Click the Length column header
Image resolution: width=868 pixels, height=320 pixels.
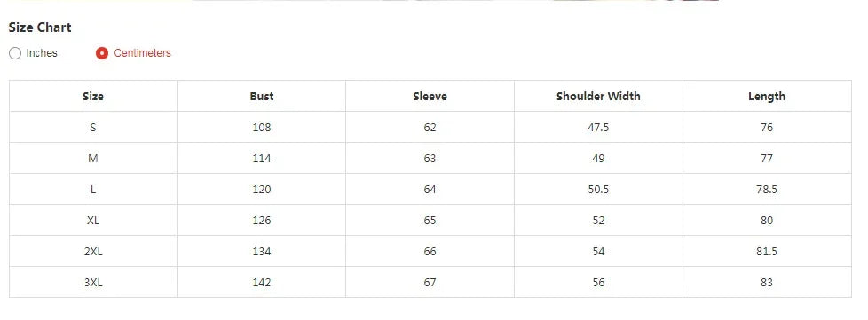tap(767, 96)
